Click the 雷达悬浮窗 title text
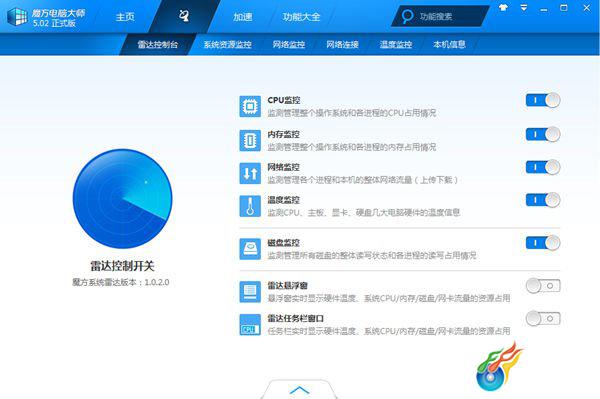 click(288, 286)
